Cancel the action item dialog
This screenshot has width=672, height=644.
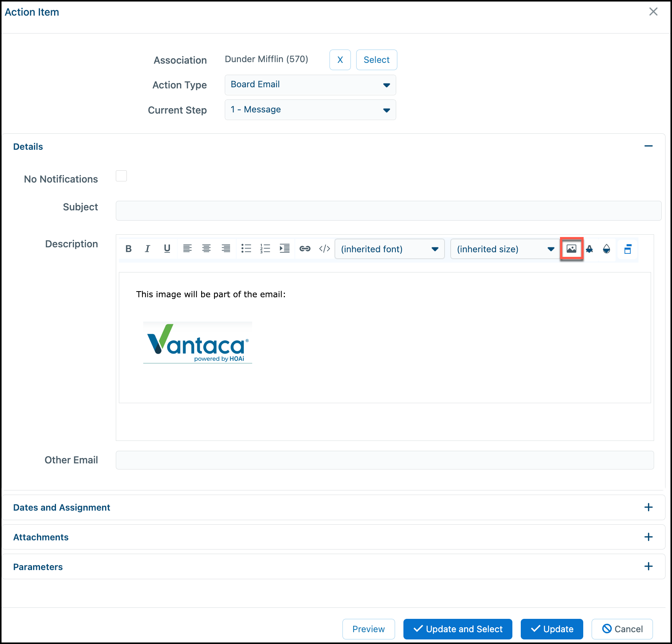[622, 629]
